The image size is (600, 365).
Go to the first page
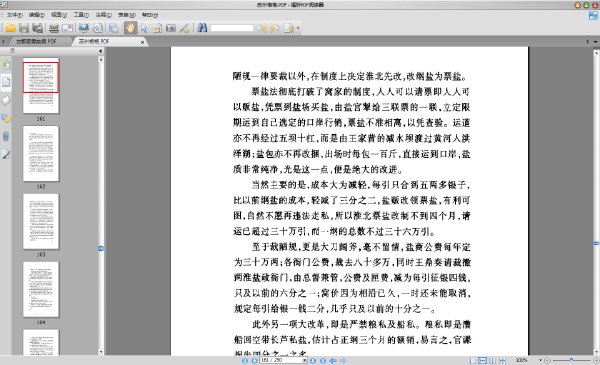click(x=245, y=360)
